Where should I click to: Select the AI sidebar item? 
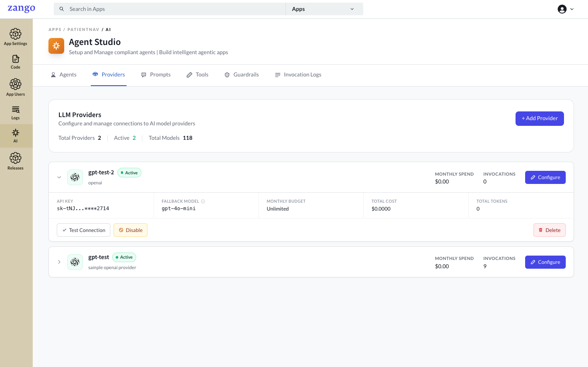[16, 136]
